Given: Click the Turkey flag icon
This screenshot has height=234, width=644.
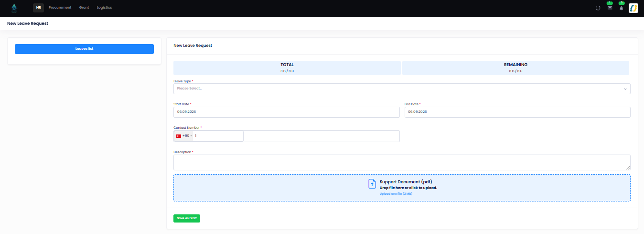Looking at the screenshot, I should click(x=179, y=136).
